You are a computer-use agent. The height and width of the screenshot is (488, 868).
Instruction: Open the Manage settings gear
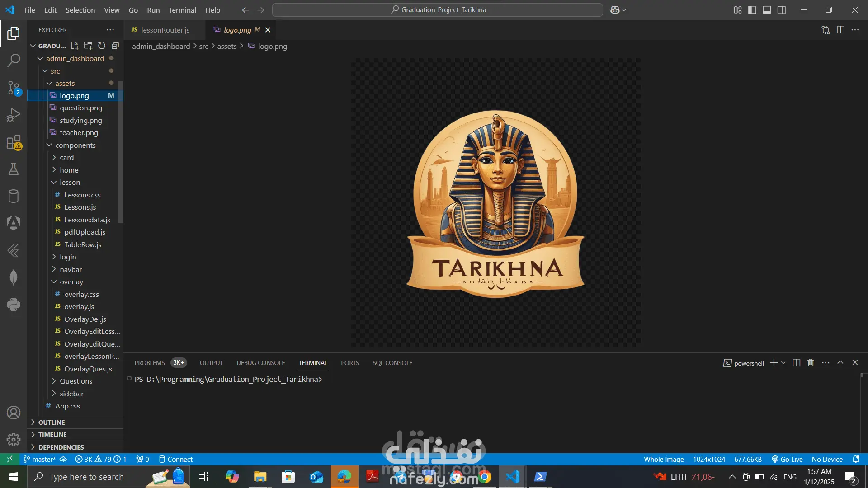point(14,440)
